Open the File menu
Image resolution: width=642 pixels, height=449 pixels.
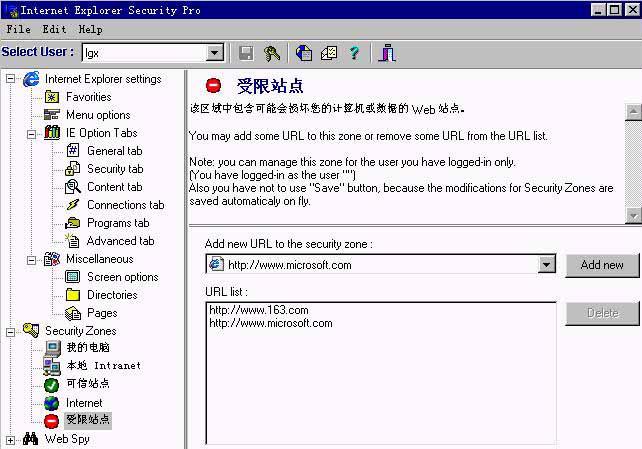tap(18, 30)
